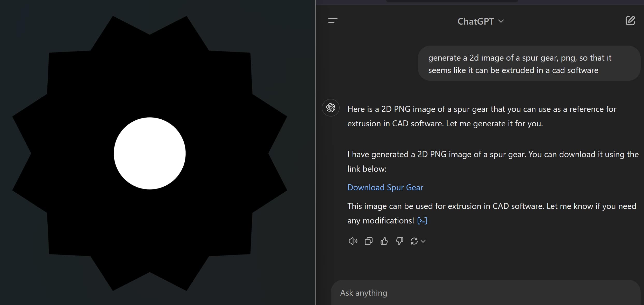
Task: Start a new chat with the compose icon
Action: [630, 21]
